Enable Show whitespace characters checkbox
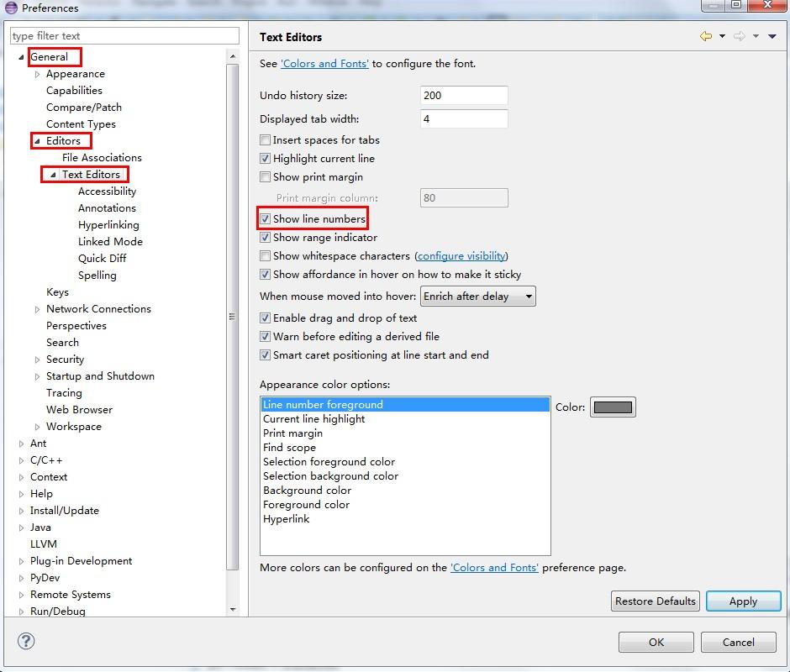The width and height of the screenshot is (790, 672). click(x=265, y=256)
